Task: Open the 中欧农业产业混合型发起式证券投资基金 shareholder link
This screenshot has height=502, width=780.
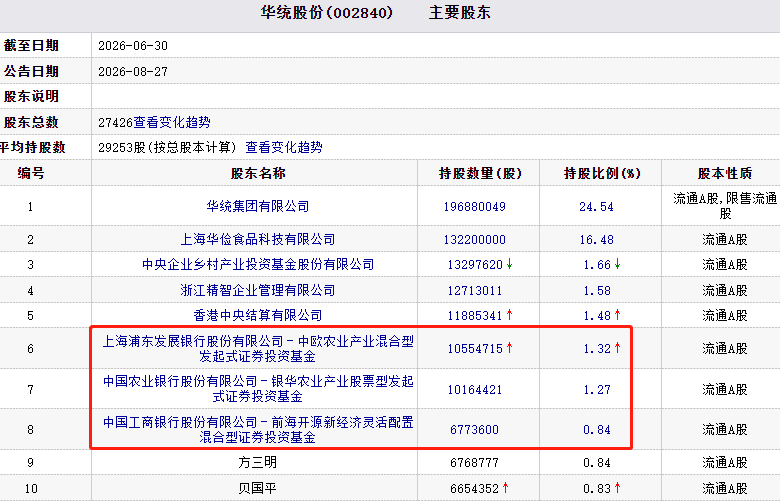Action: tap(258, 348)
